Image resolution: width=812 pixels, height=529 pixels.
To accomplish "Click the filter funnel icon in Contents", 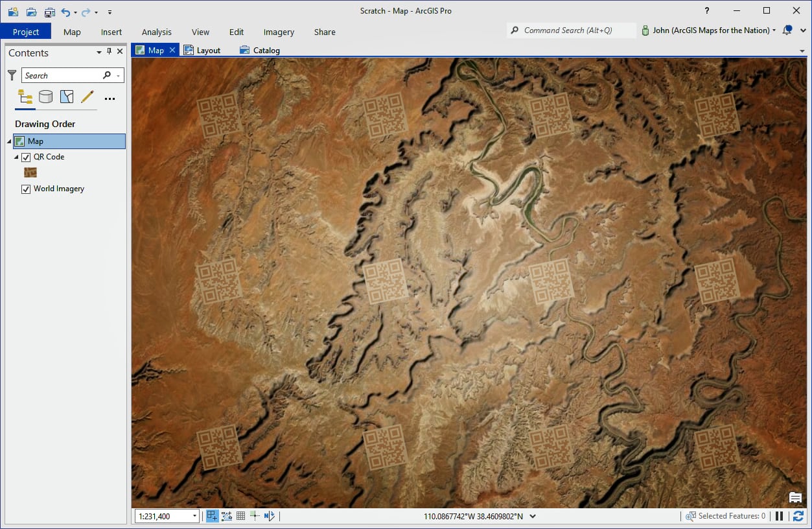I will pyautogui.click(x=12, y=75).
